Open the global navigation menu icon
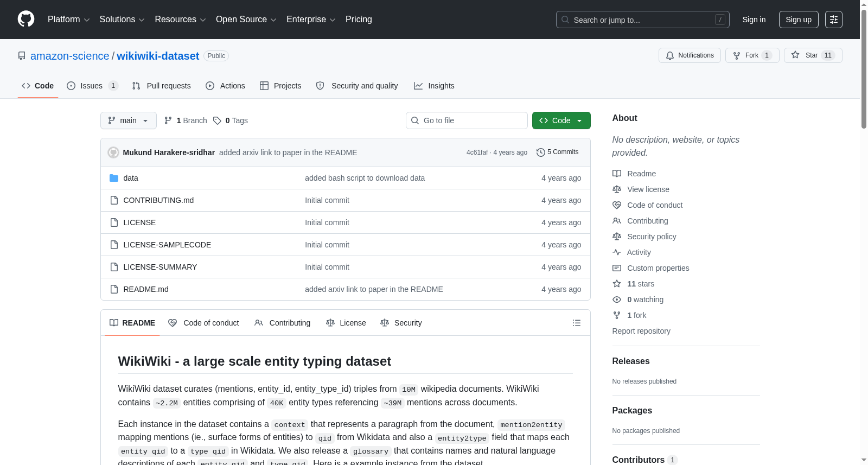 (834, 20)
